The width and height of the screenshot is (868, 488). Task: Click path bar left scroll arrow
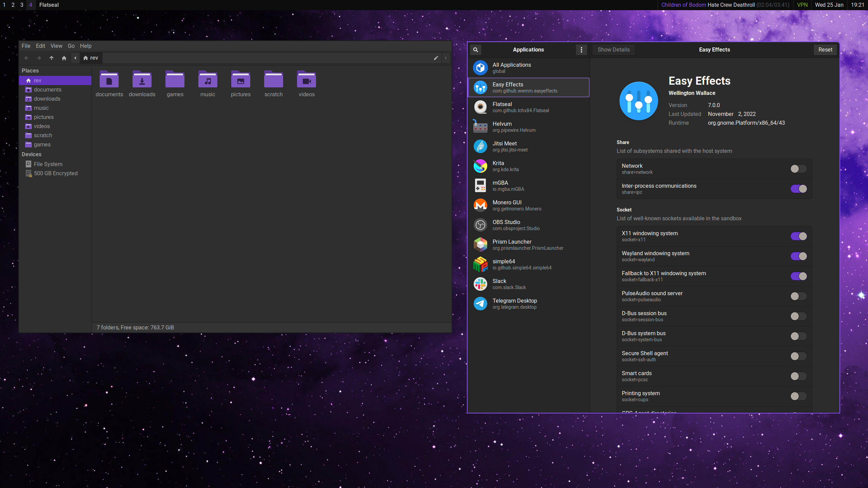[x=75, y=58]
